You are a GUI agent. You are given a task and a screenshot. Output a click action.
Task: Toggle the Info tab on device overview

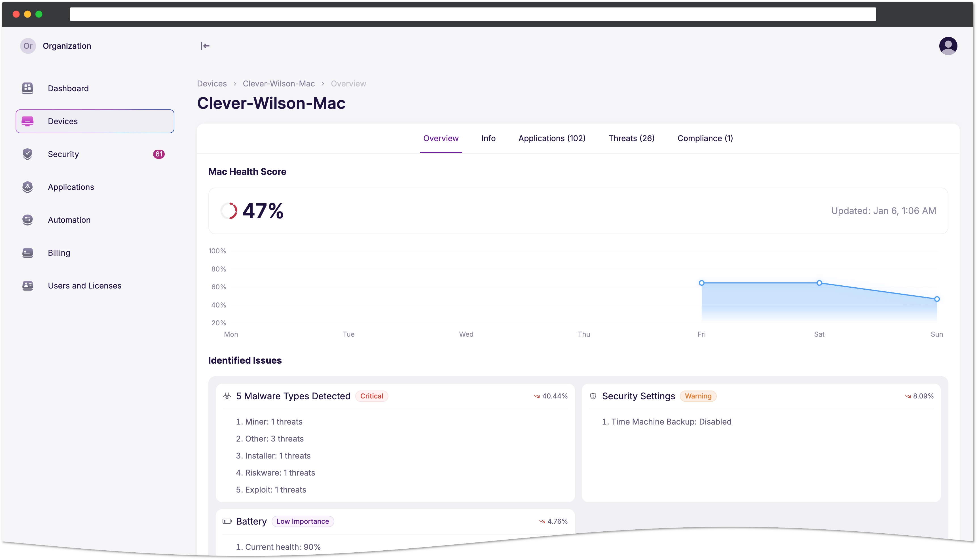point(488,137)
